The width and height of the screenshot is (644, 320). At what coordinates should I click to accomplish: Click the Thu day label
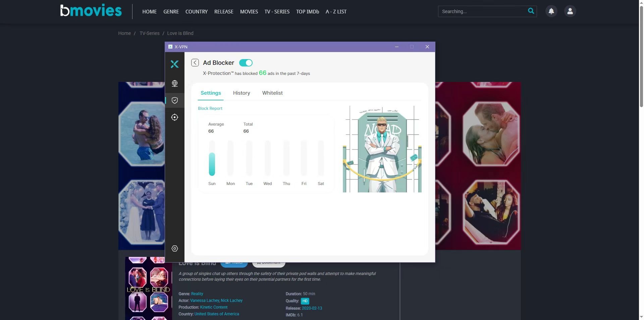[x=286, y=184]
